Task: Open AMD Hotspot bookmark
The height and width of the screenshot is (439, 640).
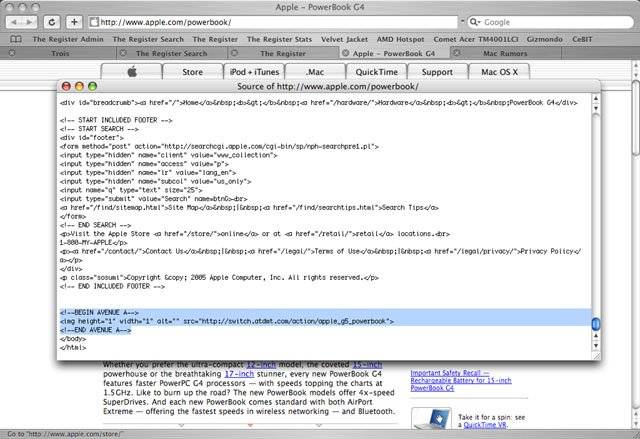Action: pyautogui.click(x=400, y=39)
